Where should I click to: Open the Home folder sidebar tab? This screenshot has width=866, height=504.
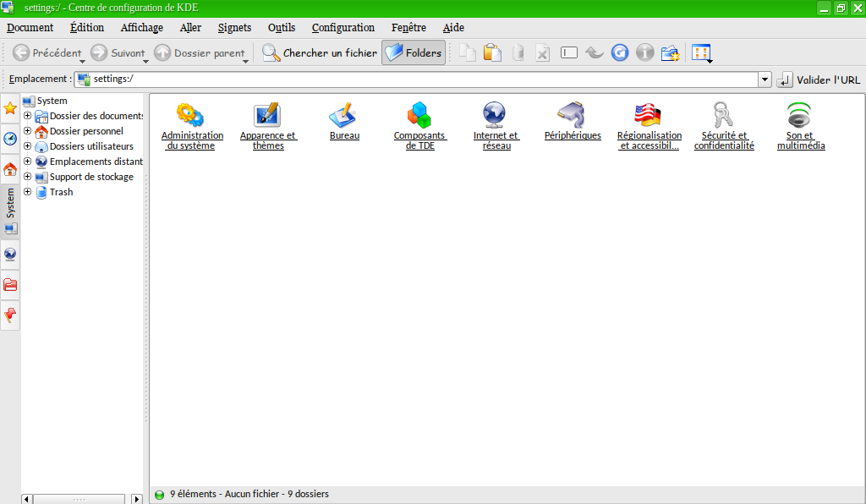click(x=10, y=169)
